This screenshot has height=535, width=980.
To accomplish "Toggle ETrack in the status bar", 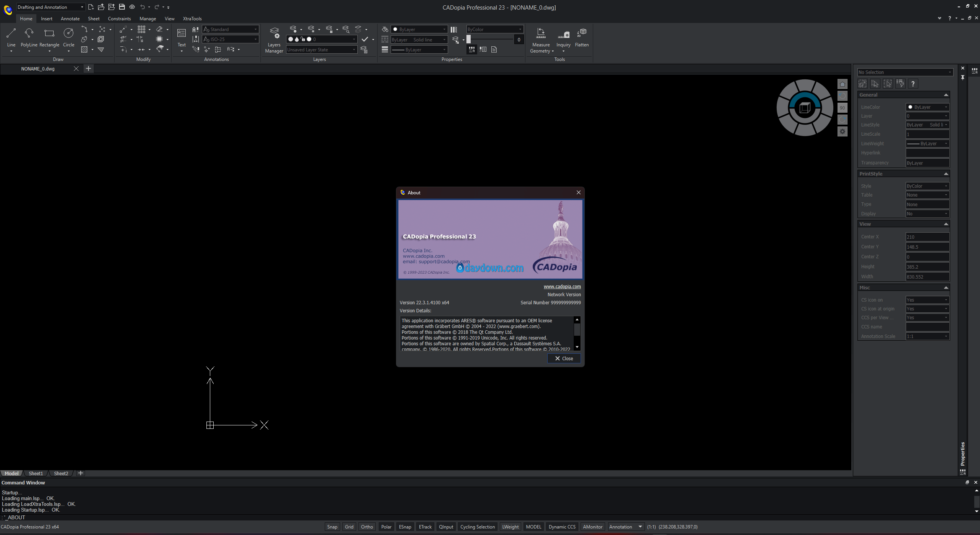I will pyautogui.click(x=425, y=527).
